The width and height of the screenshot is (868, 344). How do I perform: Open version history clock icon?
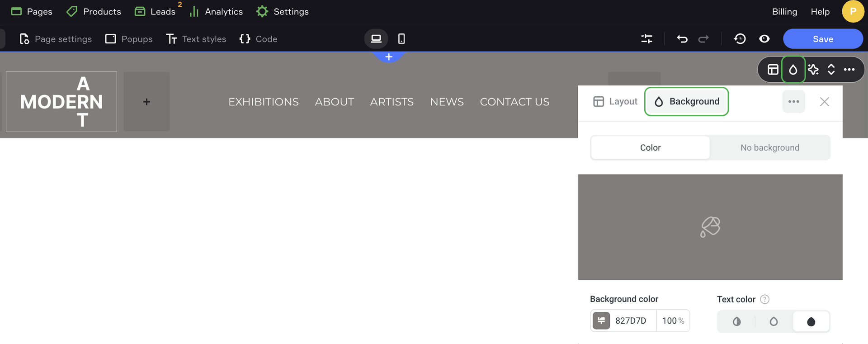tap(740, 39)
